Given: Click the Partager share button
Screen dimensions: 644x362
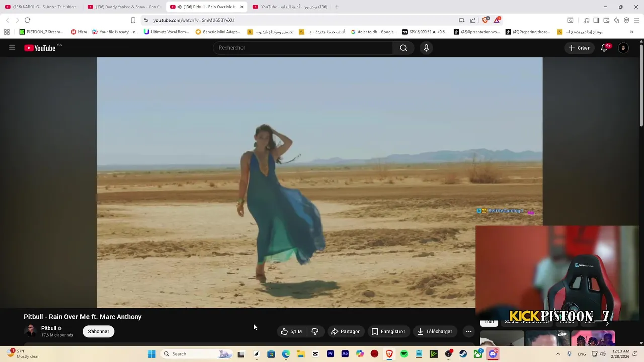Looking at the screenshot, I should click(345, 331).
